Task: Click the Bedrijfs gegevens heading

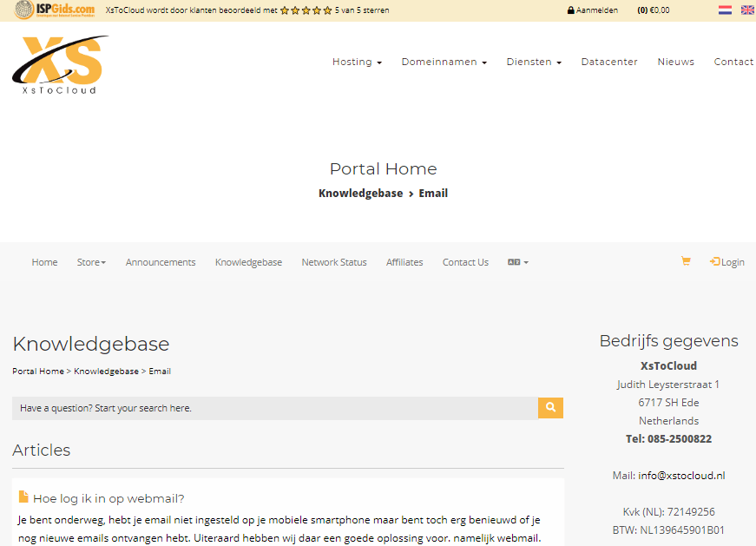Action: click(668, 340)
